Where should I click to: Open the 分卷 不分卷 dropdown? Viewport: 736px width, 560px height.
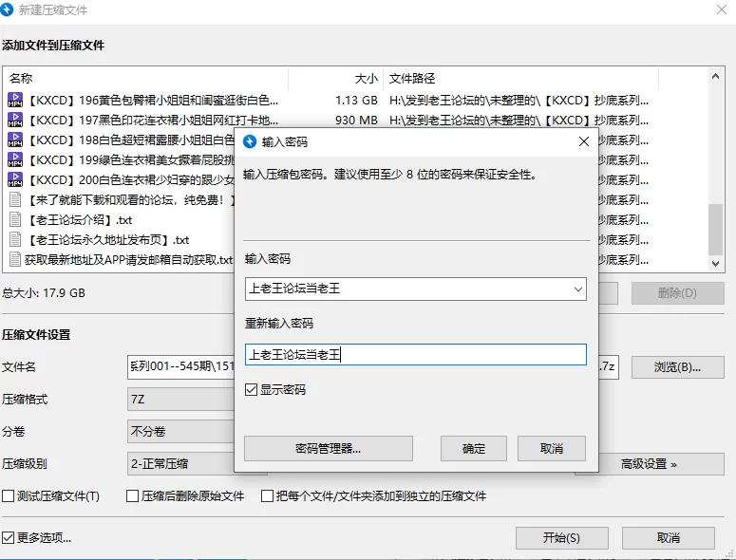(x=180, y=432)
